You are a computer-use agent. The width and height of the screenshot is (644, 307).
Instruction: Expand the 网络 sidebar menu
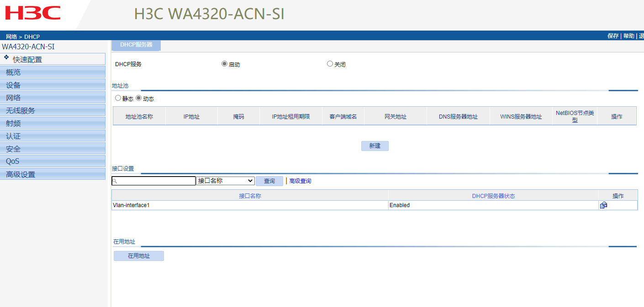tap(53, 98)
